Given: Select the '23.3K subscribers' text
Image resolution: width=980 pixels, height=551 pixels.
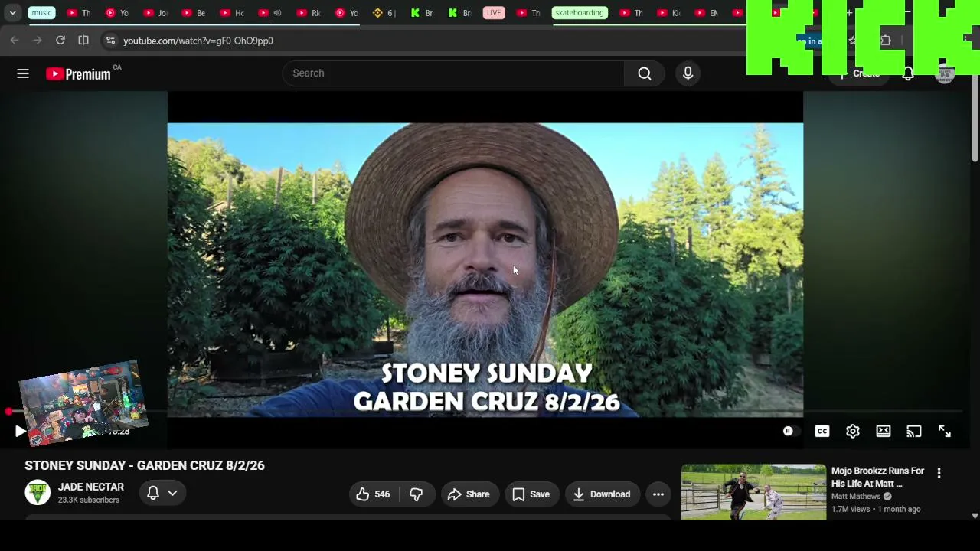Looking at the screenshot, I should (x=89, y=500).
